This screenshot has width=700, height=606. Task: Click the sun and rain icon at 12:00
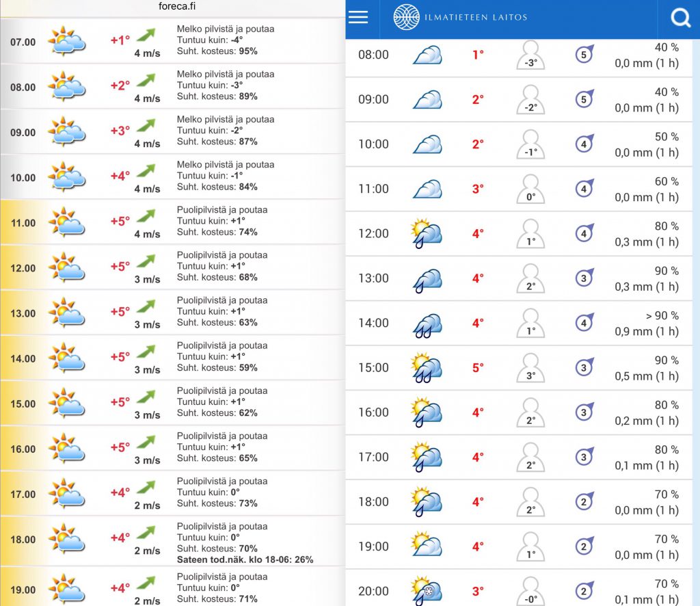pos(427,233)
